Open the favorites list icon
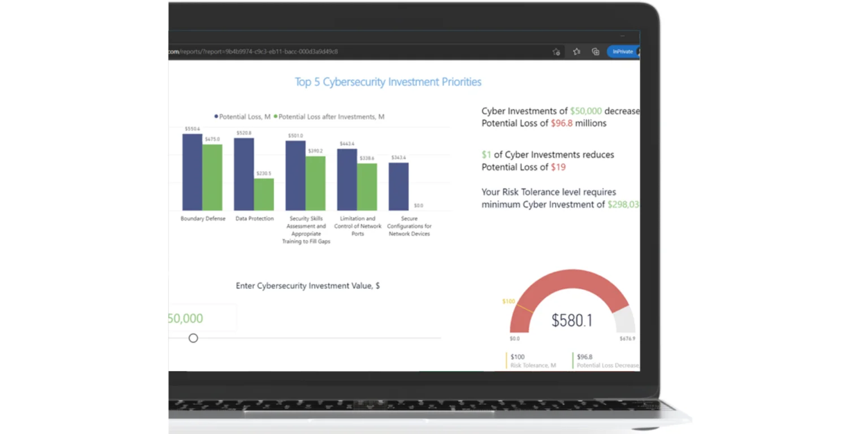The width and height of the screenshot is (868, 434). click(576, 51)
